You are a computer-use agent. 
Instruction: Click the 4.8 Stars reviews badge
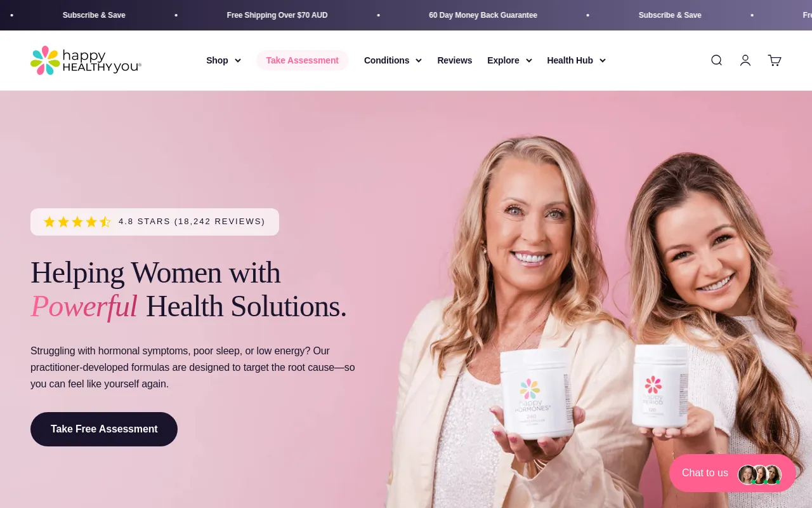[155, 222]
